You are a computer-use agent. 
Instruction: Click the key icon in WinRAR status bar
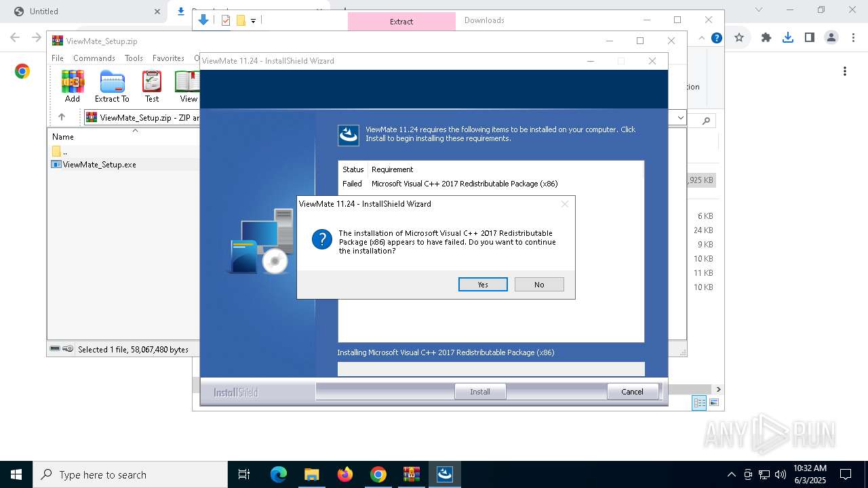(x=68, y=349)
